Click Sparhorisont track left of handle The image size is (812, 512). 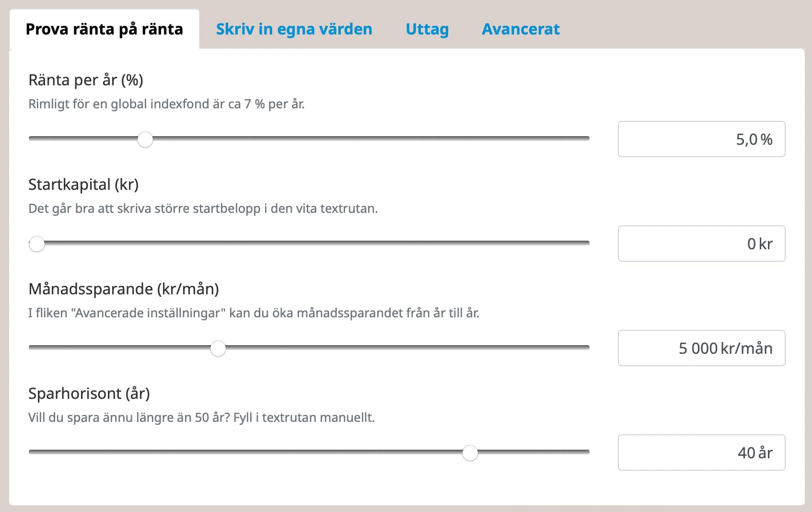pos(240,452)
